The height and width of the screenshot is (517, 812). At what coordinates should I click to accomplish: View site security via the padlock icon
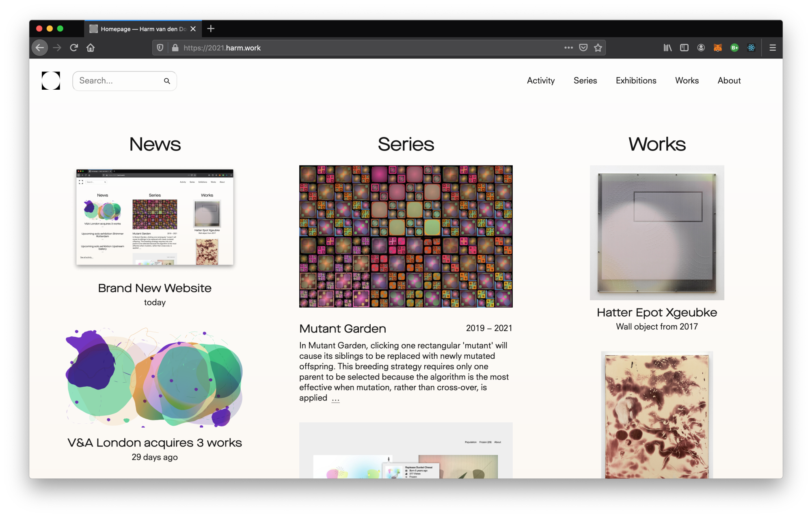click(175, 48)
